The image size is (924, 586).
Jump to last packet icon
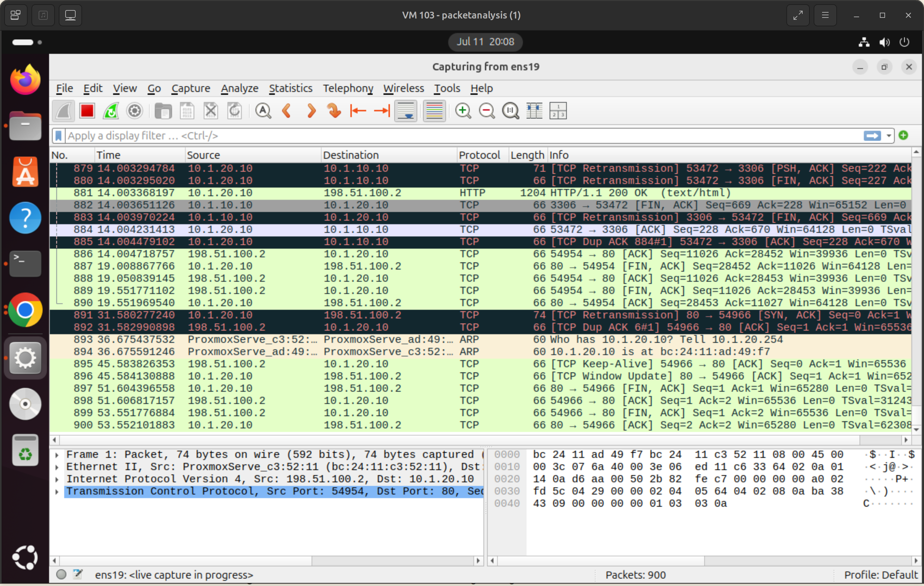point(382,111)
